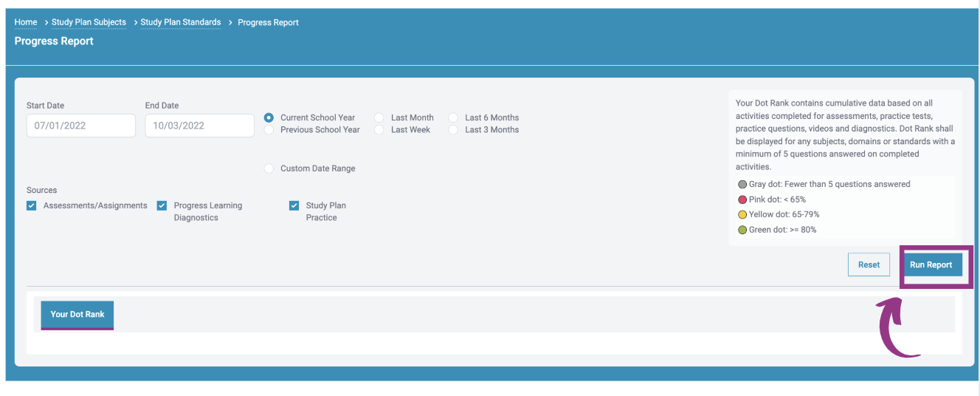Click the Progress Report page heading
The height and width of the screenshot is (396, 980).
(54, 41)
